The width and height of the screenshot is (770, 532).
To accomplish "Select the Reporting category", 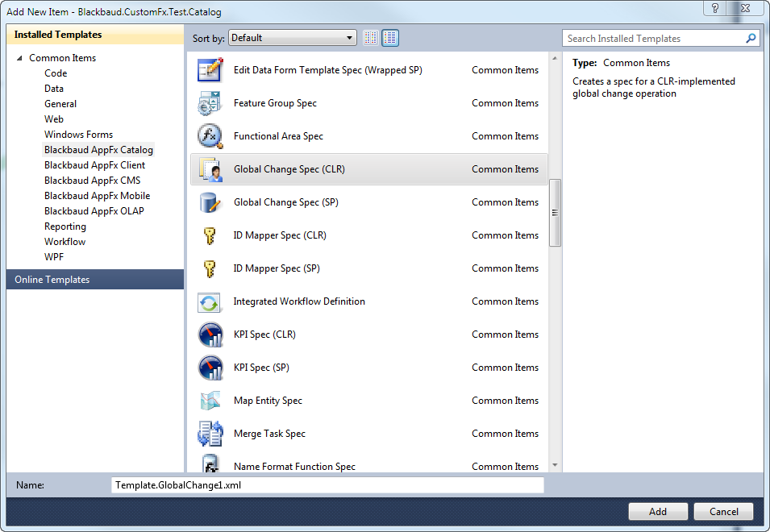I will pyautogui.click(x=65, y=227).
